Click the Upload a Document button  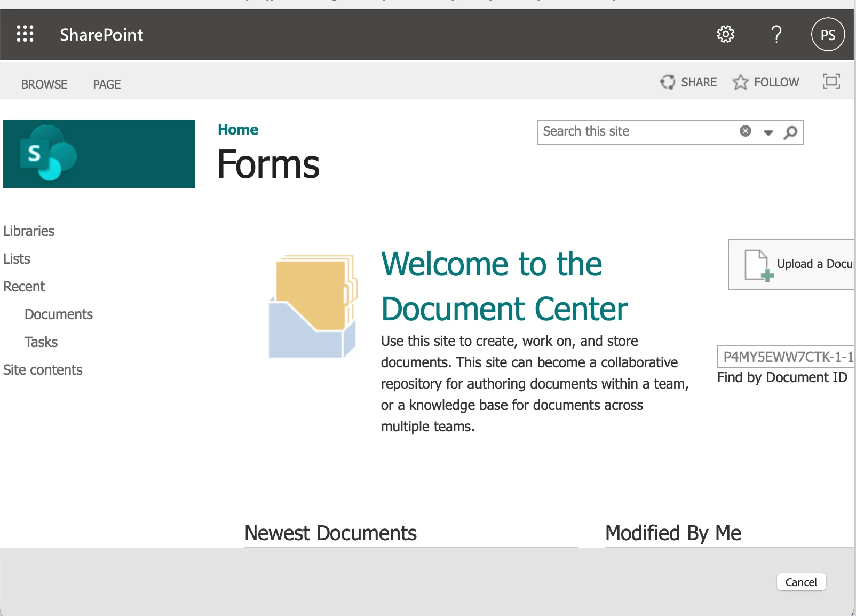791,265
